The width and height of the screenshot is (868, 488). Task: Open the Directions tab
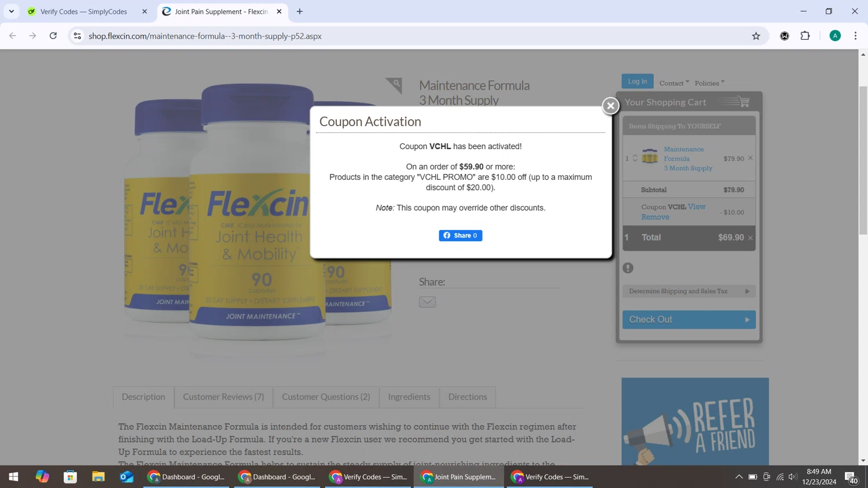tap(468, 397)
